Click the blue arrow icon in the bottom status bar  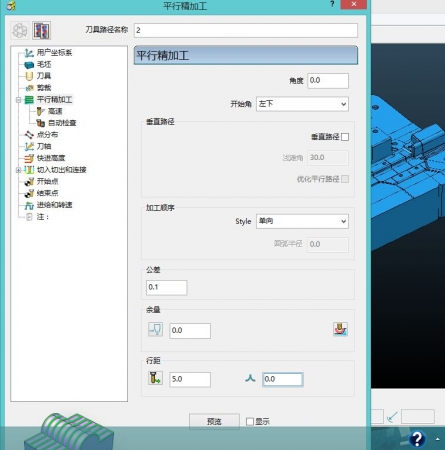coord(392,417)
